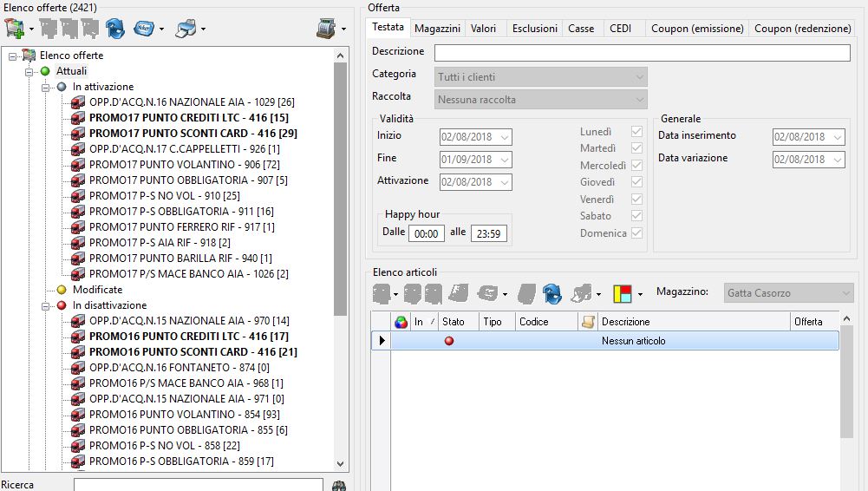Toggle the Lunedì checkbox
The width and height of the screenshot is (868, 491).
click(x=637, y=132)
